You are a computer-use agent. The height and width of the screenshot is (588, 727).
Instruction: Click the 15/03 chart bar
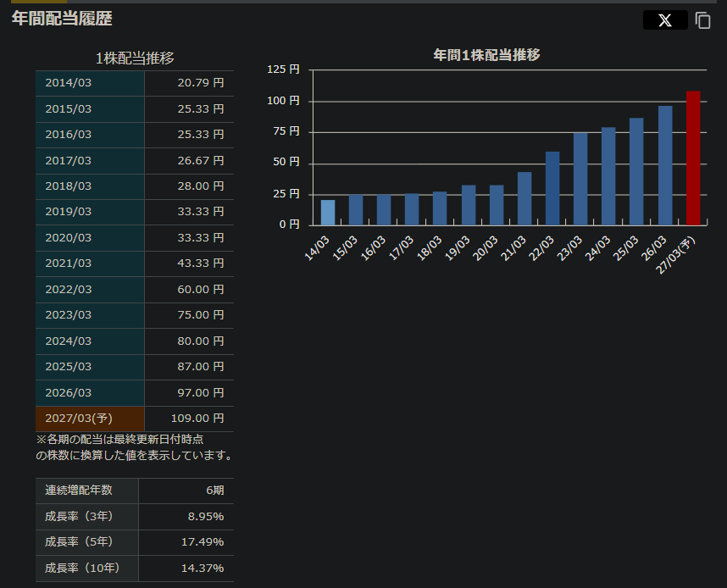coord(356,209)
